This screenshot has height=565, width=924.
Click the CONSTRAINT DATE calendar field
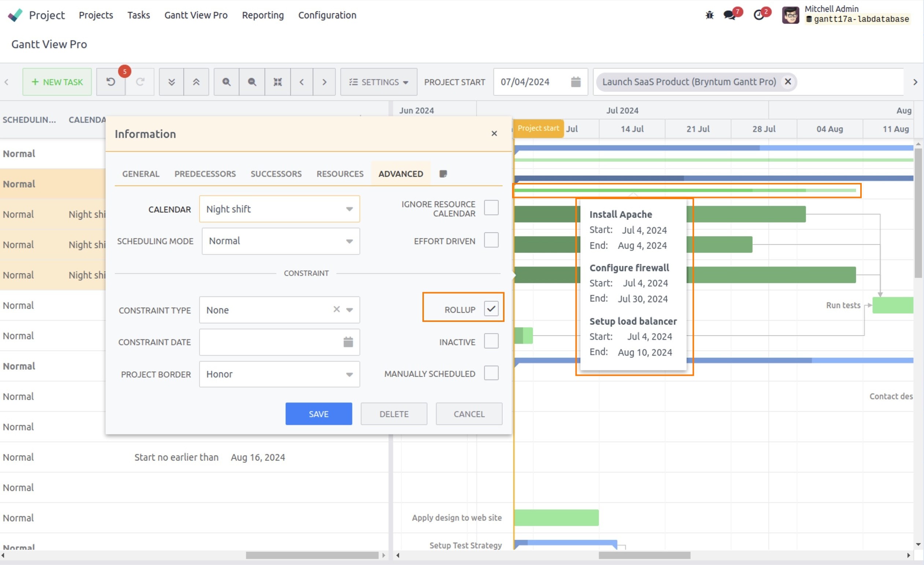pyautogui.click(x=280, y=342)
